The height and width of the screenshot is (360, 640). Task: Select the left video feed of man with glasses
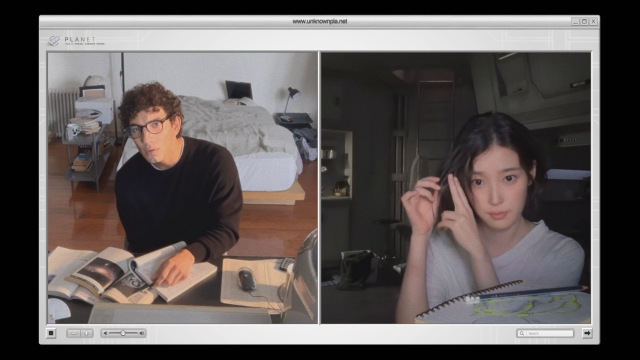(x=182, y=188)
